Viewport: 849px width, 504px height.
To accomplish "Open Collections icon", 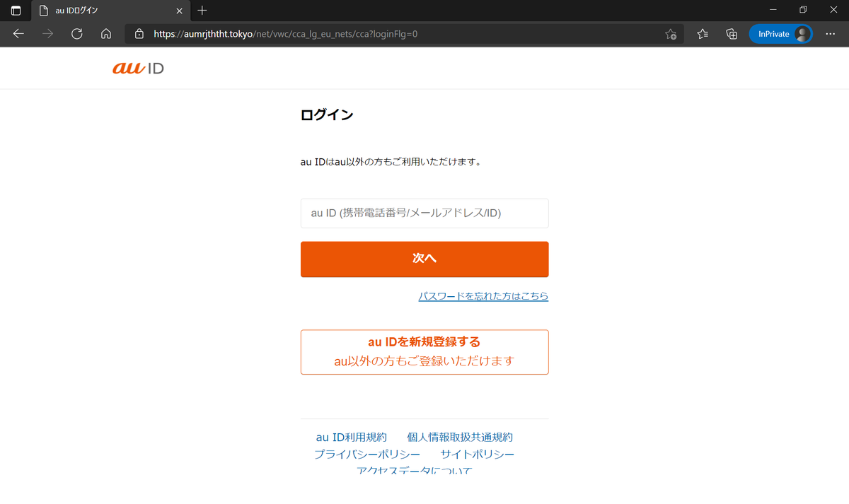I will click(x=732, y=34).
